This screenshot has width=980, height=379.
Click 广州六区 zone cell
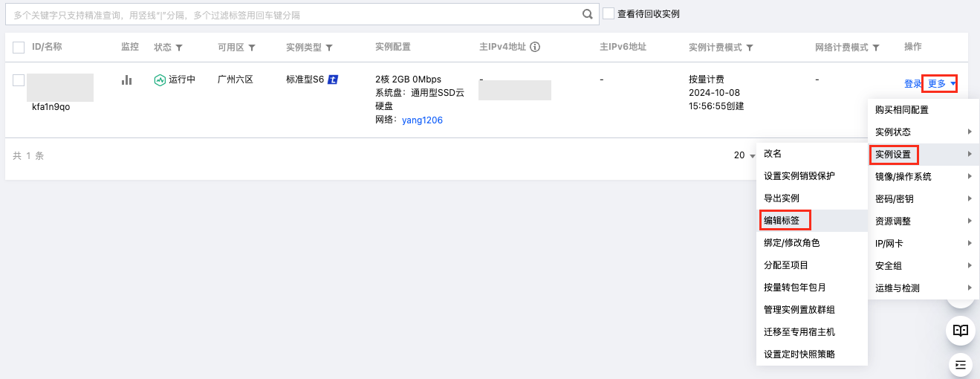[236, 79]
